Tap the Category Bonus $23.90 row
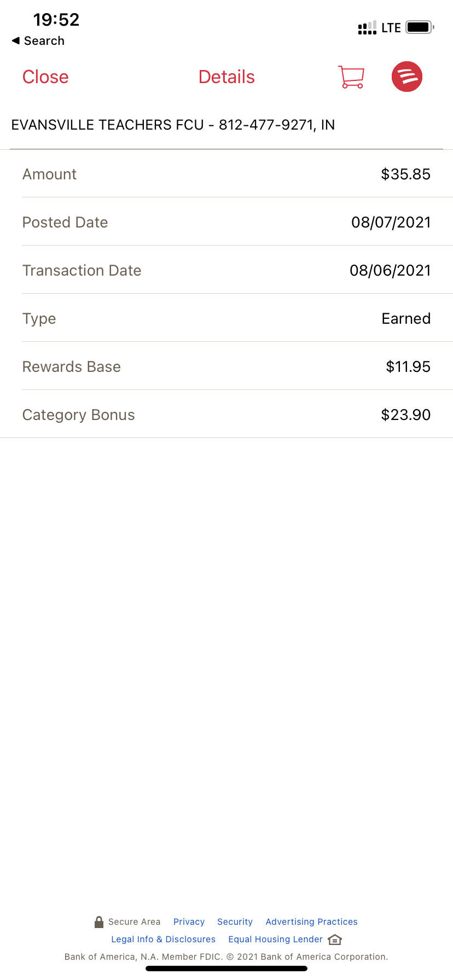 point(226,415)
